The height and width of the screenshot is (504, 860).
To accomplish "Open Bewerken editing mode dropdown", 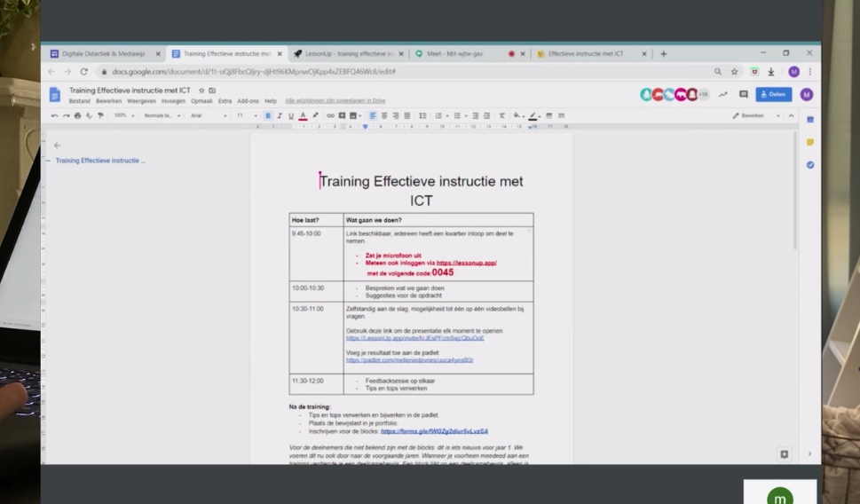I will click(x=756, y=115).
